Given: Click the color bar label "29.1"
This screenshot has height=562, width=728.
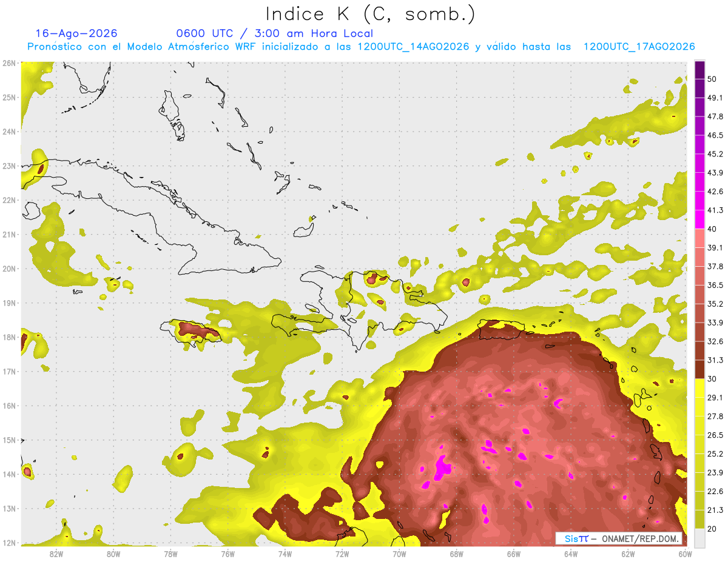Looking at the screenshot, I should pyautogui.click(x=715, y=397).
